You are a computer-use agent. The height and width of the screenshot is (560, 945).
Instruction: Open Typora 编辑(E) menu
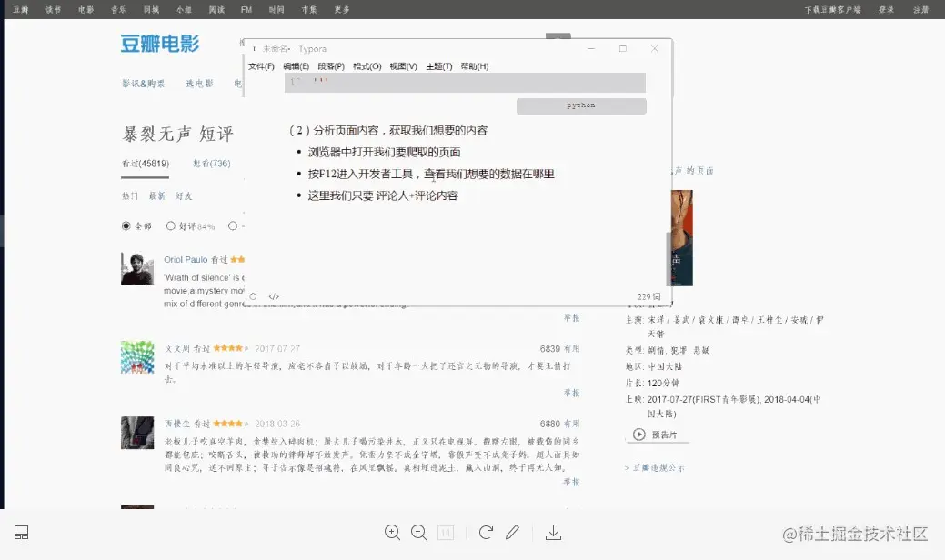pyautogui.click(x=296, y=66)
